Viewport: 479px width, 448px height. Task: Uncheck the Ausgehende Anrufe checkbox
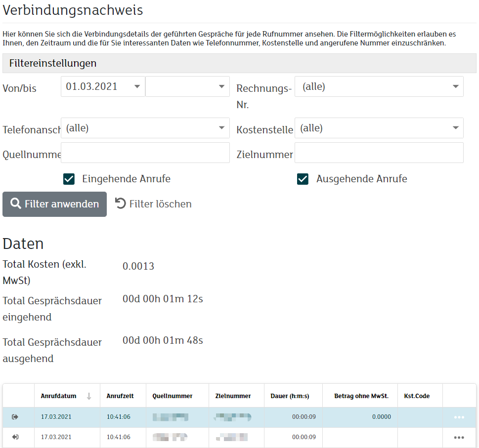(x=303, y=179)
